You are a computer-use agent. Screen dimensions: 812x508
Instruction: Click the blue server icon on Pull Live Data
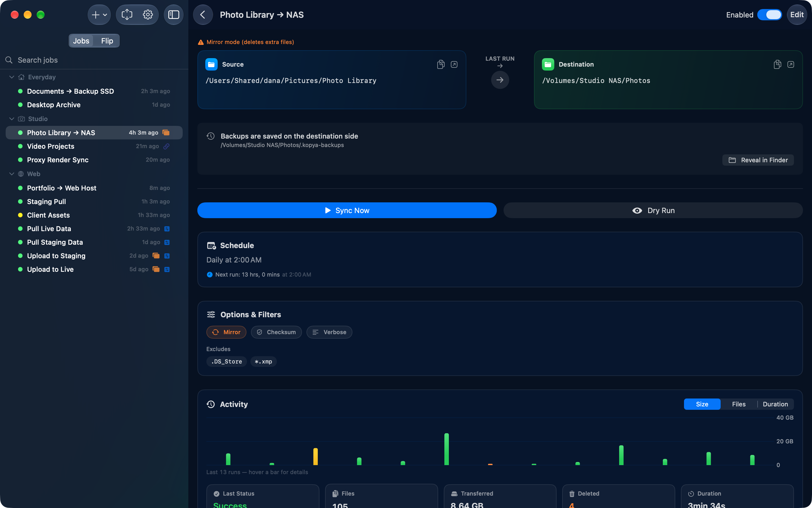pos(167,229)
